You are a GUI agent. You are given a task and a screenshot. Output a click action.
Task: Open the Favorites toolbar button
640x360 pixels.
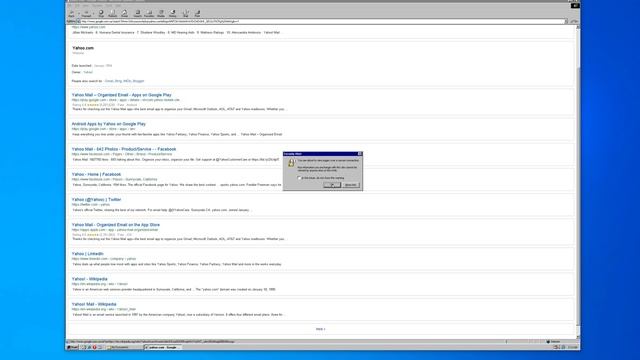pos(149,13)
